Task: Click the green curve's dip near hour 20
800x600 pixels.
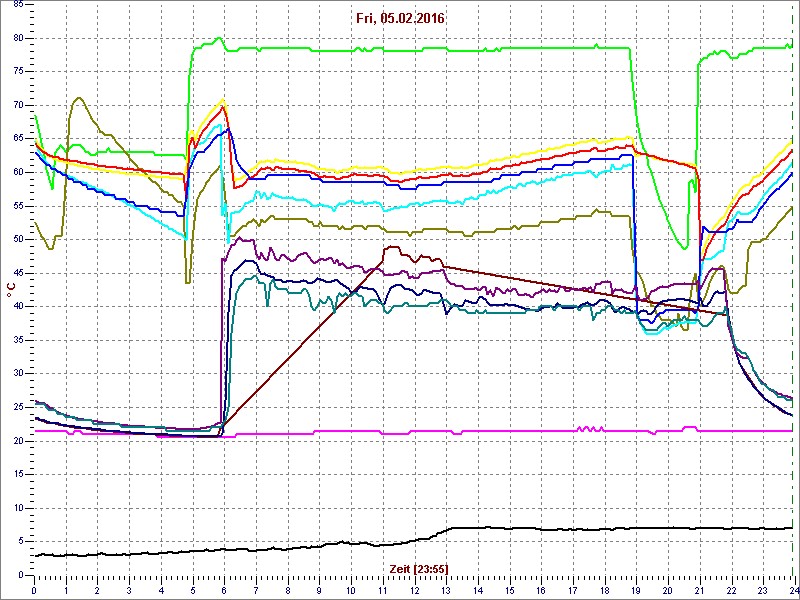Action: [x=682, y=247]
